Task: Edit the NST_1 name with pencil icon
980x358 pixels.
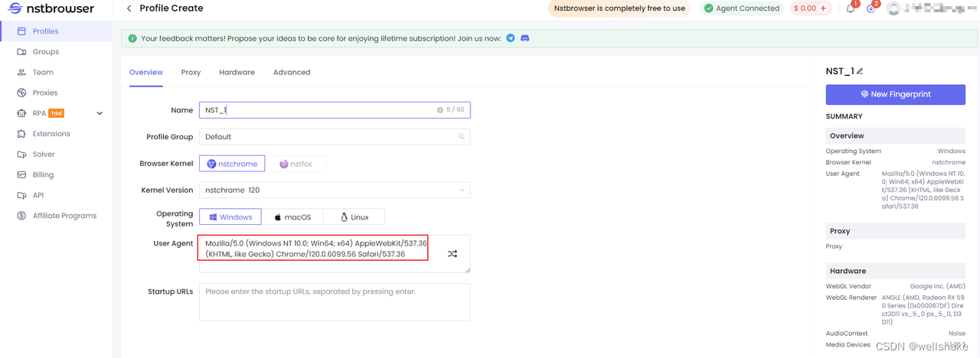Action: pyautogui.click(x=860, y=71)
